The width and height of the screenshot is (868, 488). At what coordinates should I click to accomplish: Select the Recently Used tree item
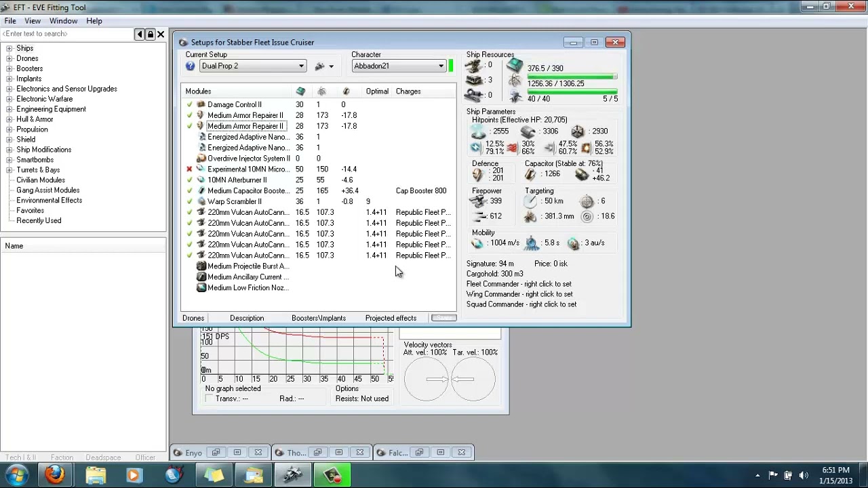[39, 221]
